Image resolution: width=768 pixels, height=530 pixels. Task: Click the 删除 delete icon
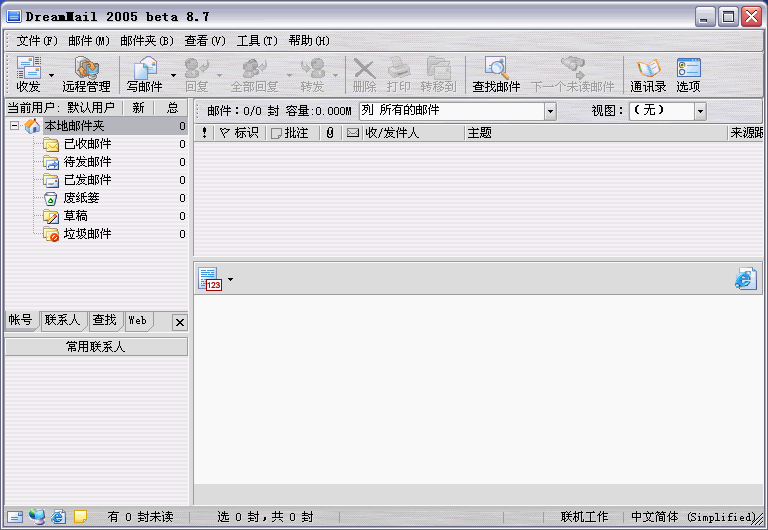point(364,74)
